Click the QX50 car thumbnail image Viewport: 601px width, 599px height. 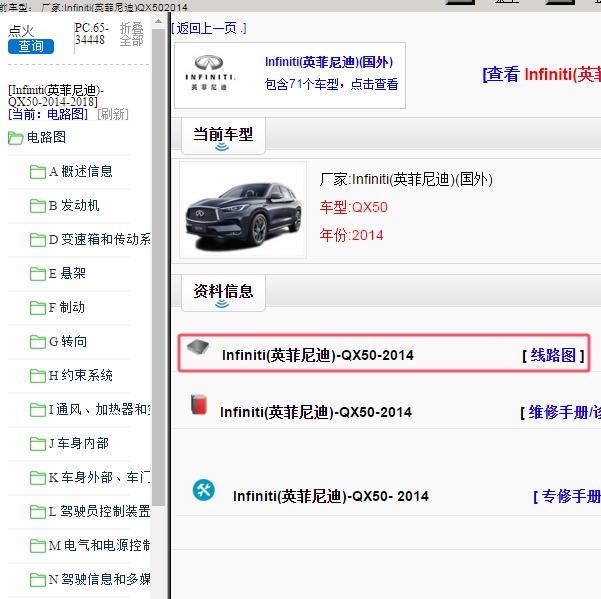243,210
